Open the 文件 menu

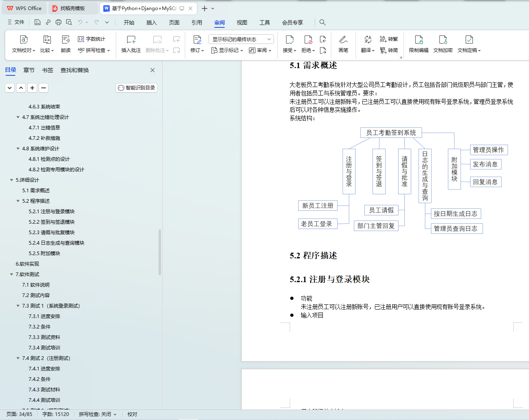[x=16, y=22]
